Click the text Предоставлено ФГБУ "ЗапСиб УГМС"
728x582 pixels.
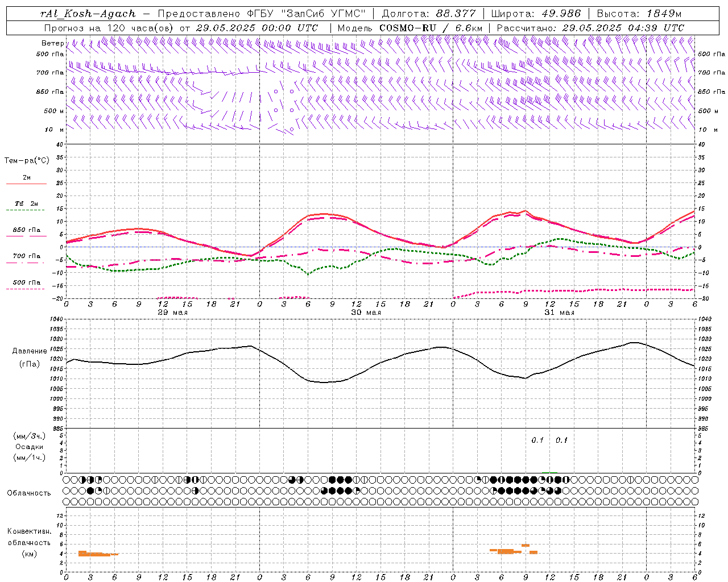[x=261, y=14]
